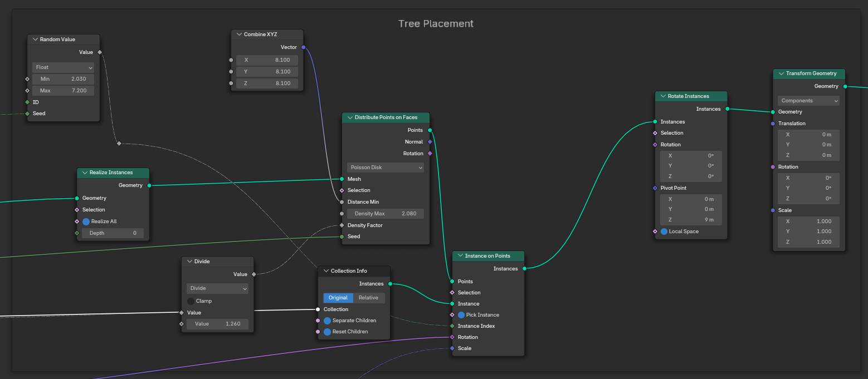Click the Combine XYZ Vector output socket
868x379 pixels.
click(303, 47)
